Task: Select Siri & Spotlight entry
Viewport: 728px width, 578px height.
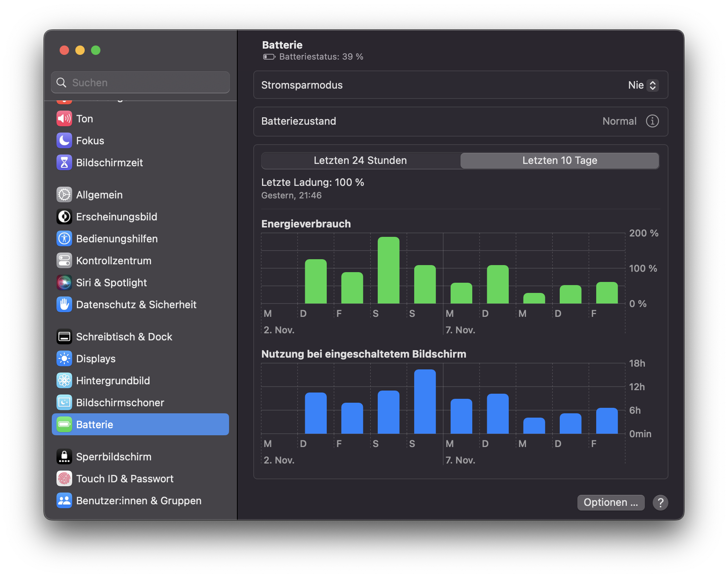Action: tap(140, 283)
